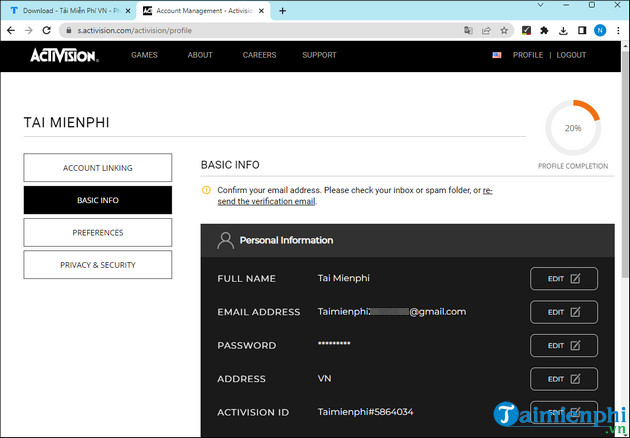Click the yellow email warning icon
This screenshot has height=438, width=630.
click(206, 190)
